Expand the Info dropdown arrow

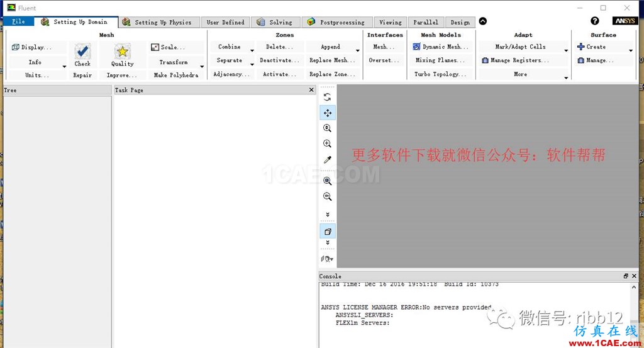[65, 67]
